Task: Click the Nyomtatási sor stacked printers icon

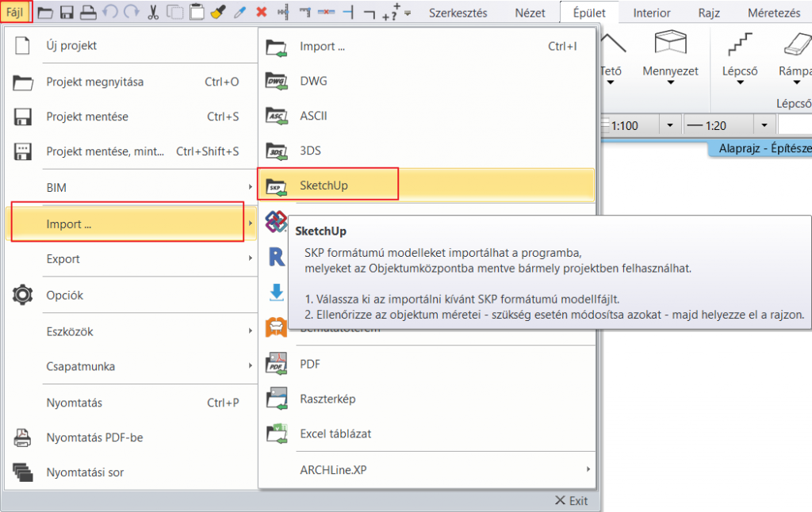Action: tap(22, 472)
